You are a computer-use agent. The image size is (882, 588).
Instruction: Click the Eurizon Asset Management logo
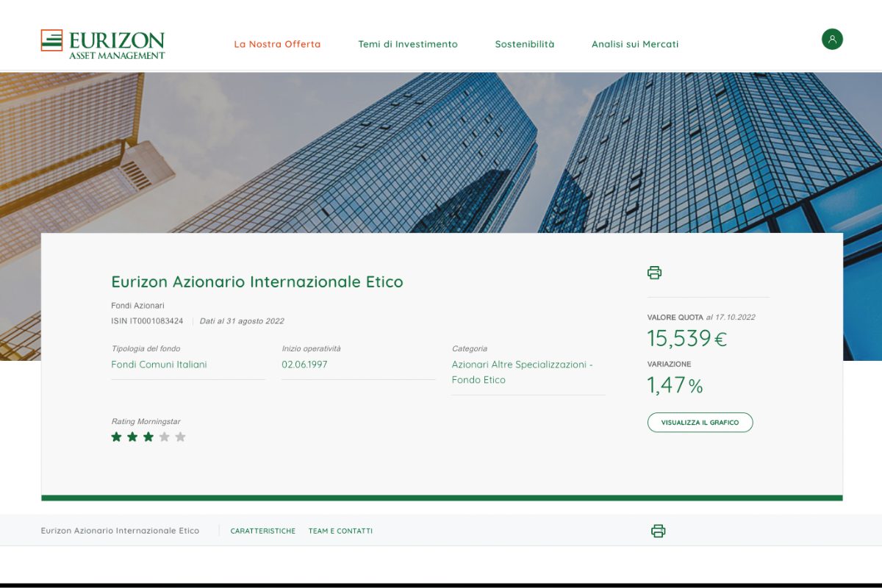(103, 44)
